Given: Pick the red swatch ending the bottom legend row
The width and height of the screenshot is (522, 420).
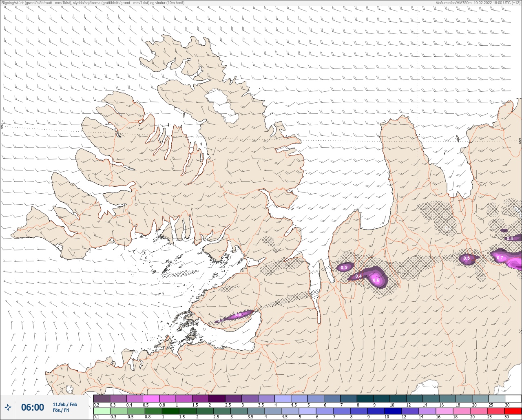Looking at the screenshot, I should [513, 411].
